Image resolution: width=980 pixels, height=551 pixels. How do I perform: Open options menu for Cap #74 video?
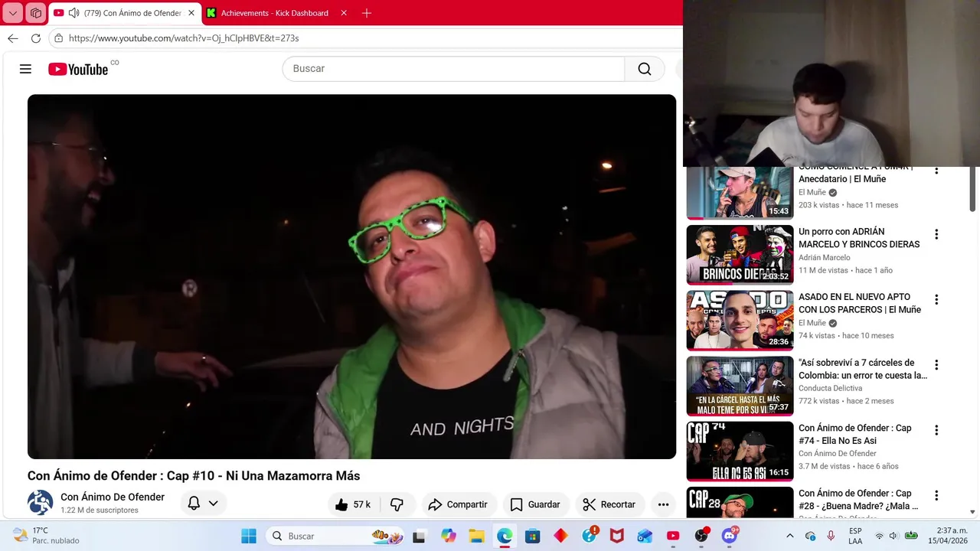click(x=936, y=430)
